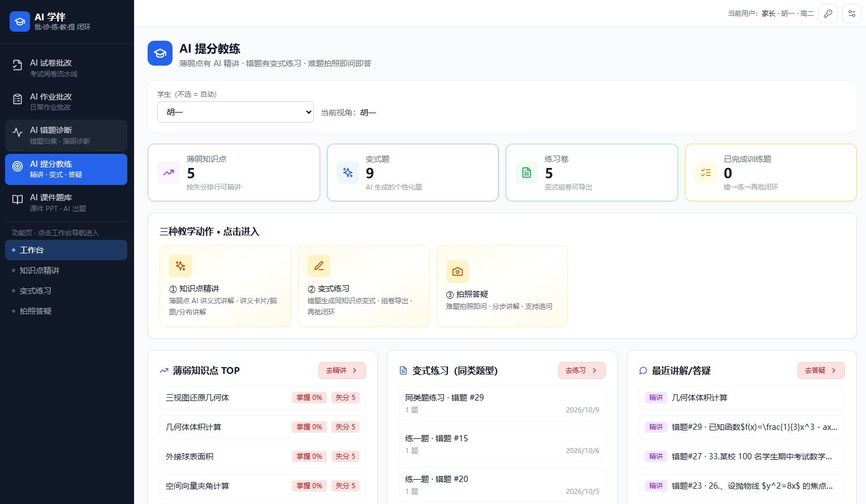Open the settings sliders icon in header

point(852,14)
